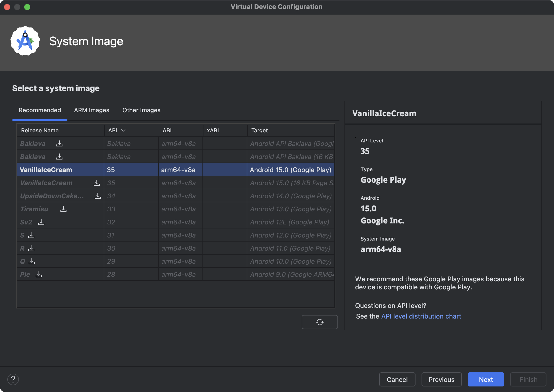Download the UpsideDownCake system image
Viewport: 554px width, 392px height.
[97, 196]
